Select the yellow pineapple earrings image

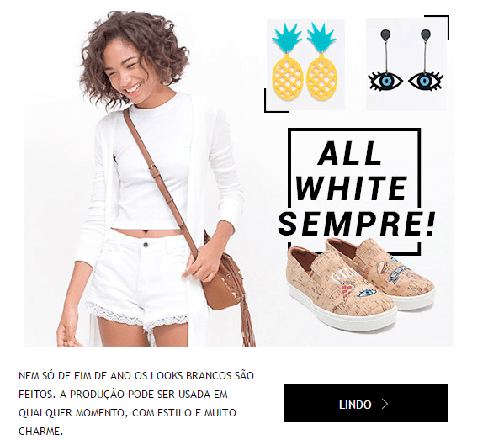coord(305,64)
